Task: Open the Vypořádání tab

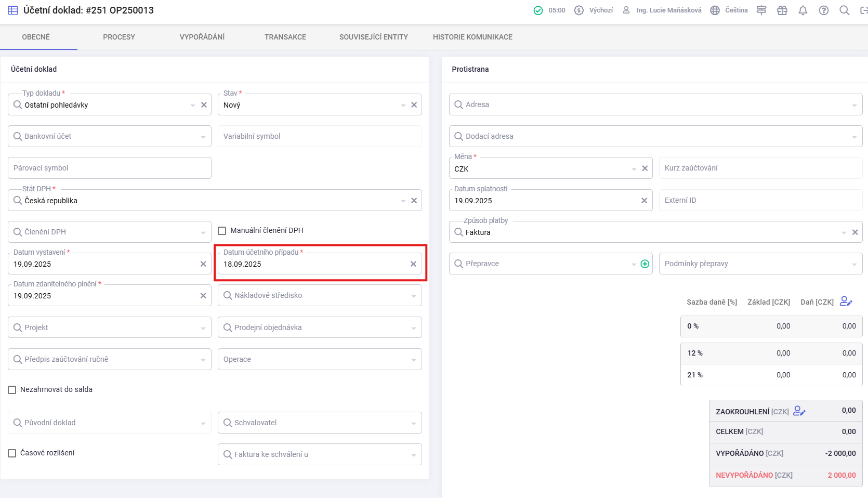Action: coord(202,37)
